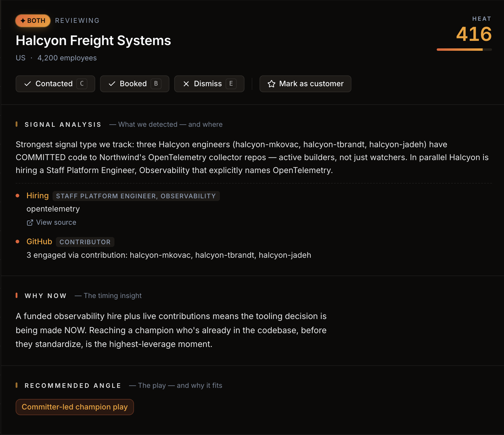
Task: Open the Hiring signal label
Action: [38, 196]
